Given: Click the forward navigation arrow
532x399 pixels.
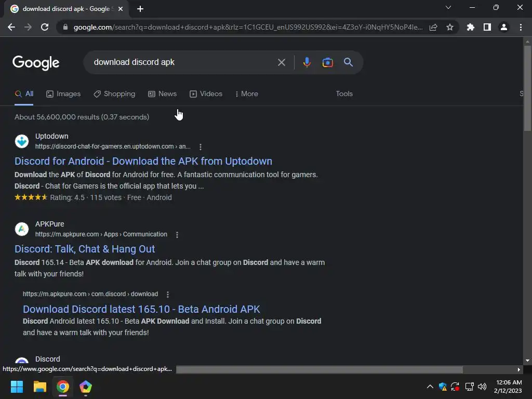Looking at the screenshot, I should pyautogui.click(x=28, y=27).
